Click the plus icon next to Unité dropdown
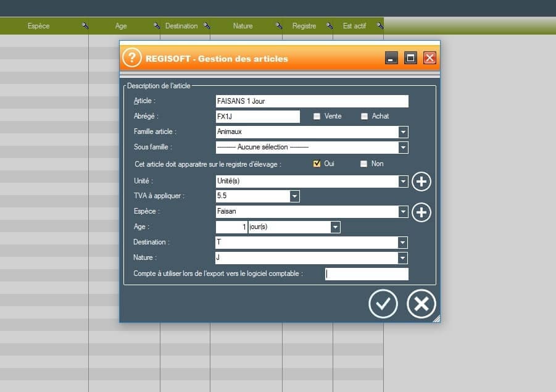This screenshot has height=392, width=556. (420, 181)
